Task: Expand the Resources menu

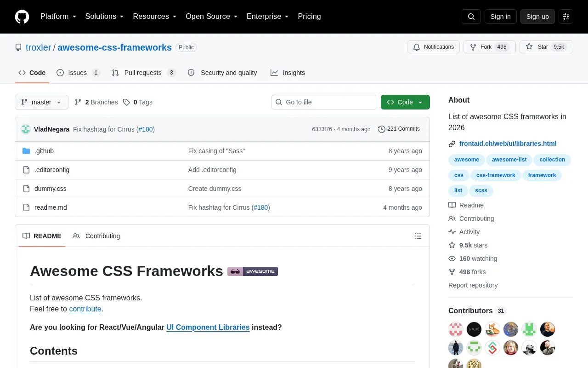Action: point(155,17)
